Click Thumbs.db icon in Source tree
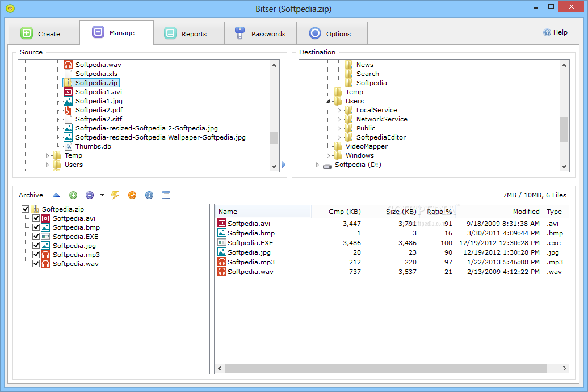 pos(68,146)
